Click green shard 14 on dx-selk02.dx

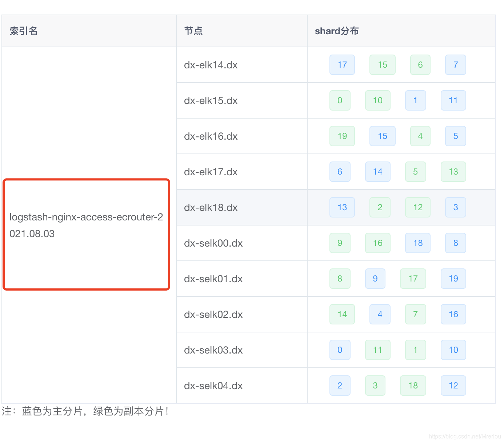(342, 314)
